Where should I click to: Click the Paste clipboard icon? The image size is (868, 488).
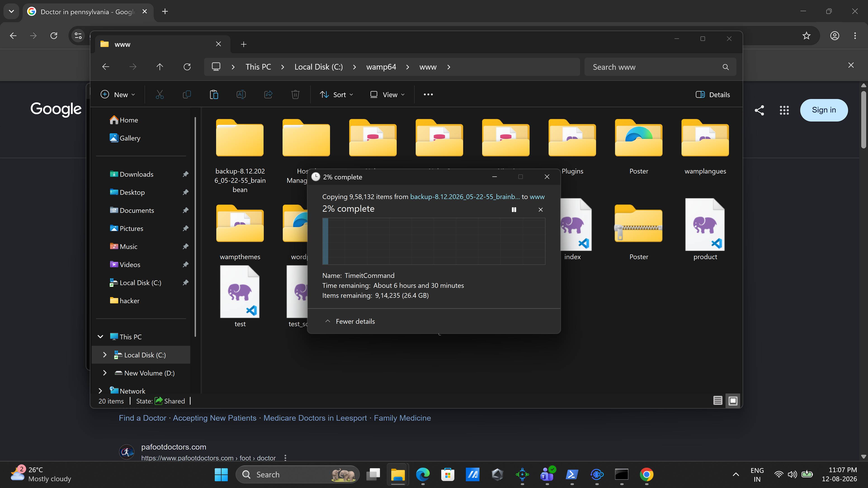(x=214, y=95)
